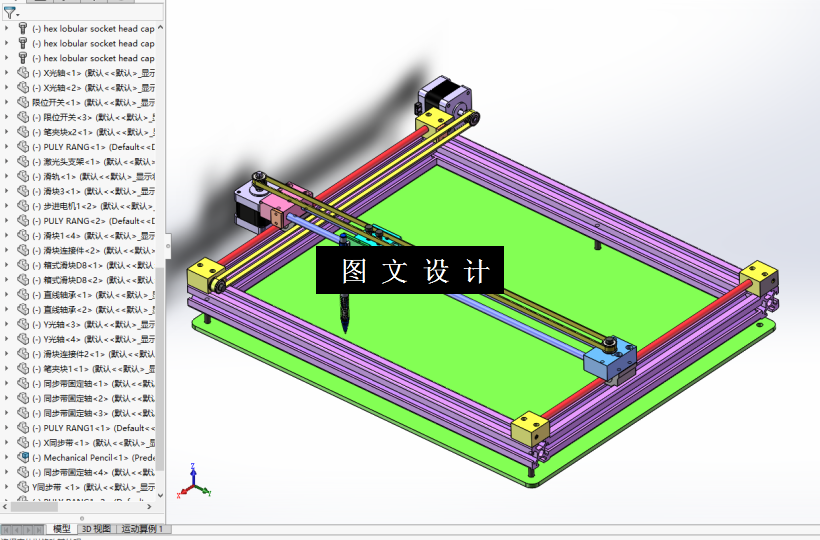The height and width of the screenshot is (540, 820).
Task: Click the part icon for Y光轴<3>
Action: pyautogui.click(x=23, y=324)
